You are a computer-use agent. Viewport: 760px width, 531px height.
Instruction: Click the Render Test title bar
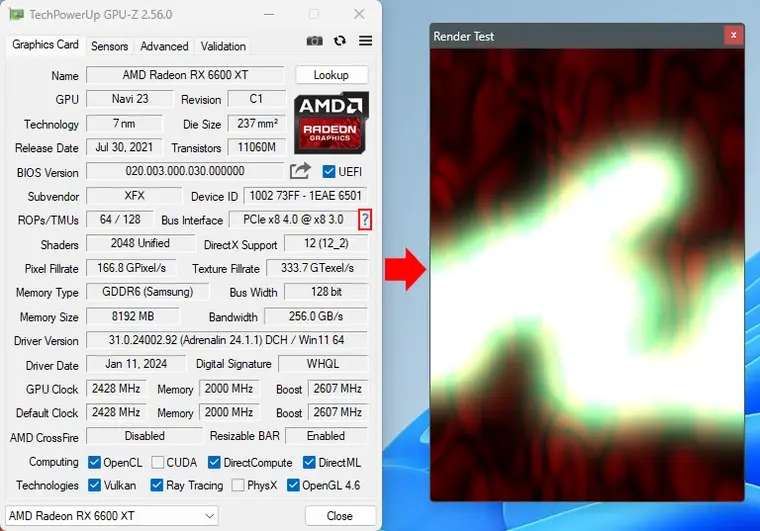[x=577, y=36]
